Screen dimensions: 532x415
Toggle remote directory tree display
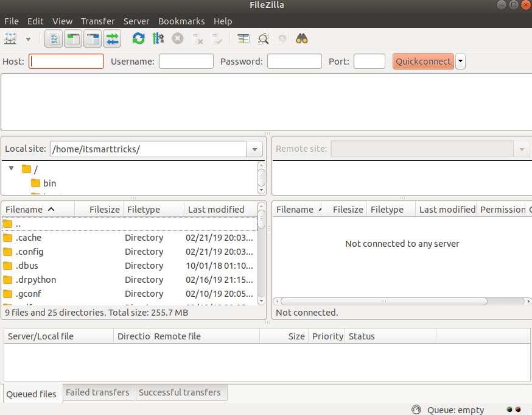coord(93,39)
